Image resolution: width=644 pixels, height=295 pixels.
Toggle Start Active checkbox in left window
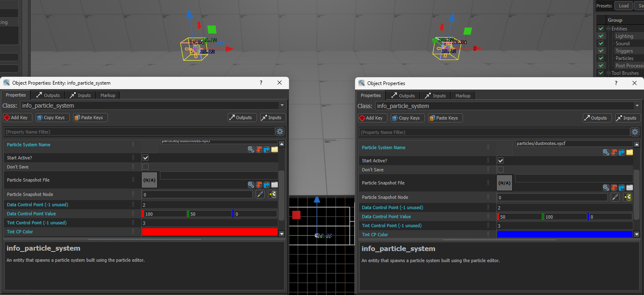point(145,158)
